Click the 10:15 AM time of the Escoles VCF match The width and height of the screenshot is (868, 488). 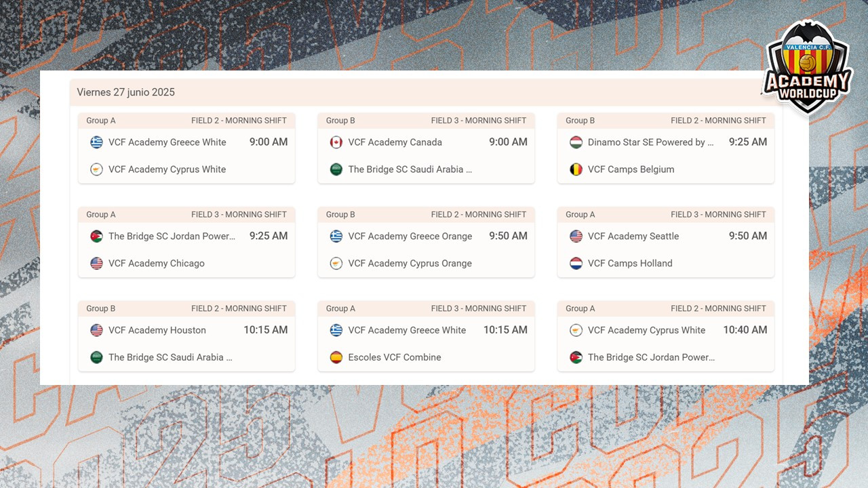505,331
